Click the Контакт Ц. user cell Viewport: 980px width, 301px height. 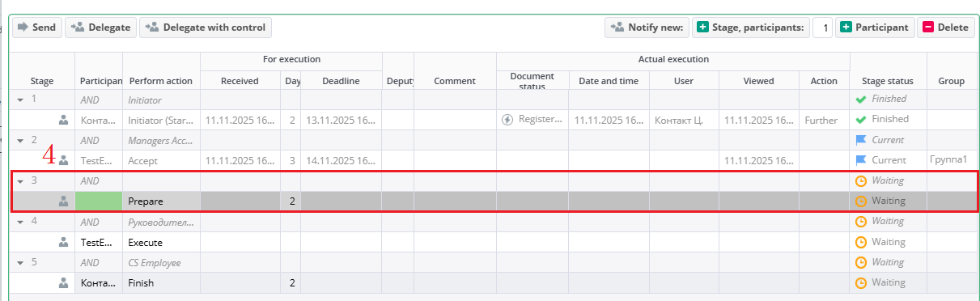pos(684,120)
